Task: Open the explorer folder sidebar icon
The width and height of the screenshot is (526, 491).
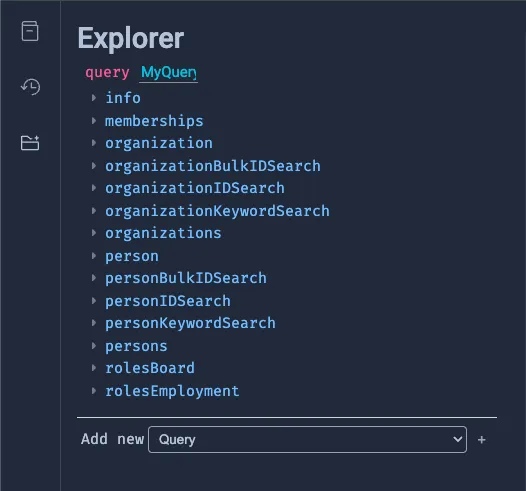Action: coord(30,143)
